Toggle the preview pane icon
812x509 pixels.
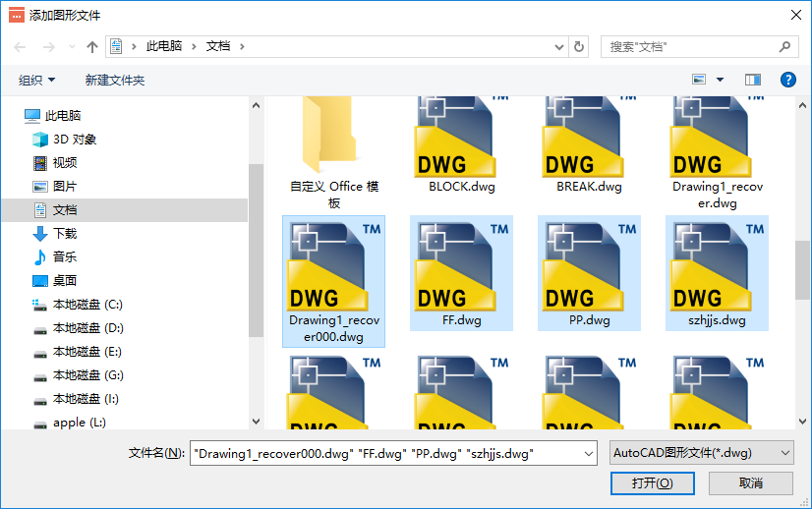tap(753, 80)
